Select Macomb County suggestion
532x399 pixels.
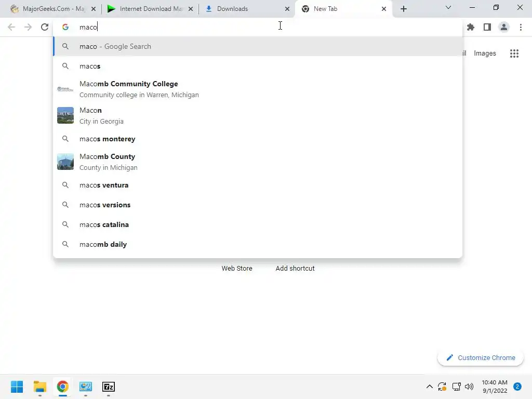coord(258,162)
